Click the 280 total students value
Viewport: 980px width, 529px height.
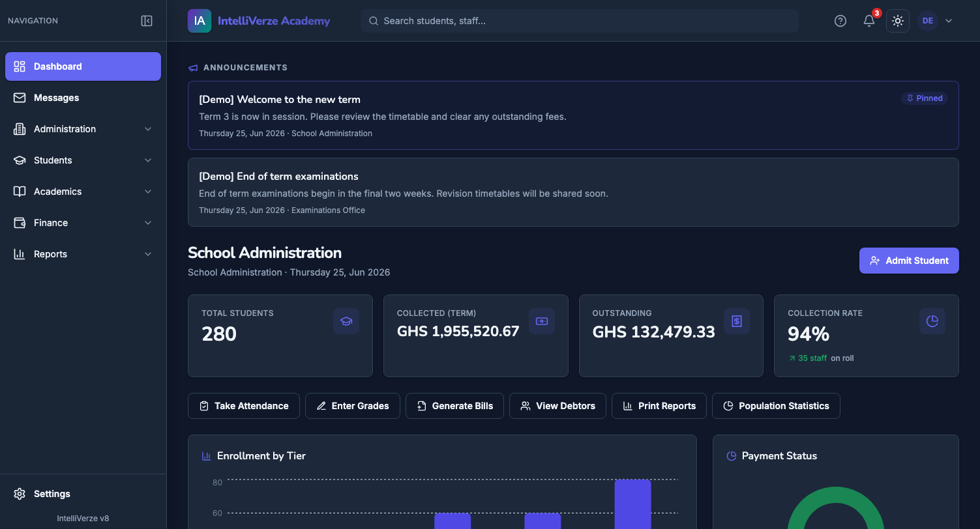pyautogui.click(x=219, y=334)
